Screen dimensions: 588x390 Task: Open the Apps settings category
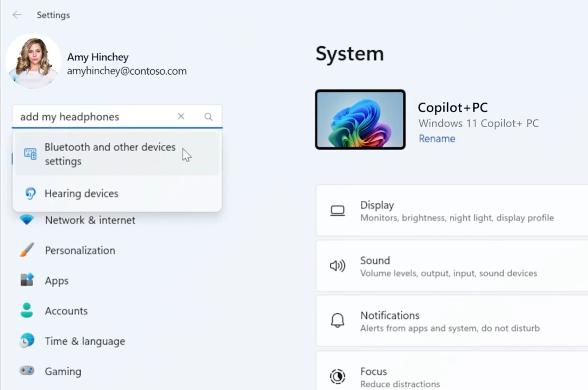(x=57, y=281)
